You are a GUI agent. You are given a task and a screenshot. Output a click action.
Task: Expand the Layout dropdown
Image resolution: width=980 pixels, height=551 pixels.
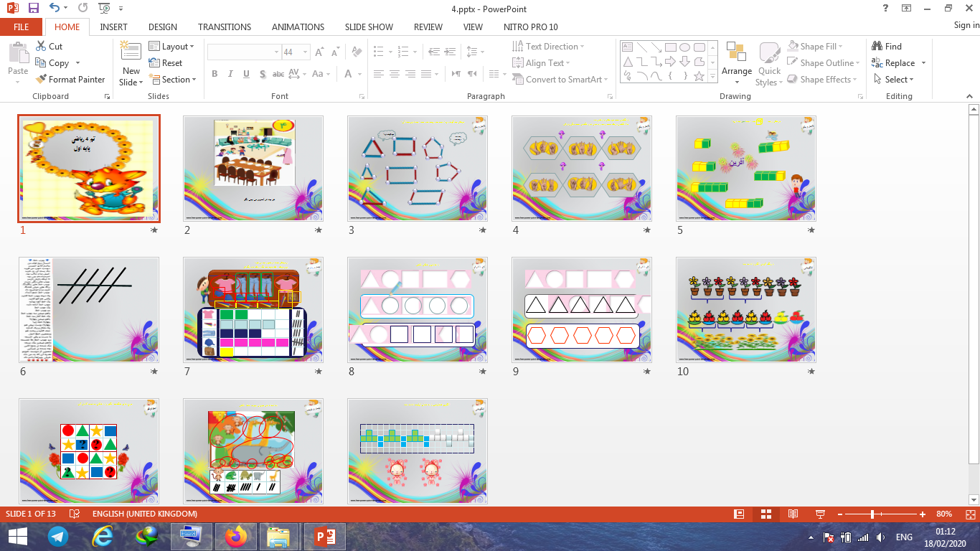point(171,47)
